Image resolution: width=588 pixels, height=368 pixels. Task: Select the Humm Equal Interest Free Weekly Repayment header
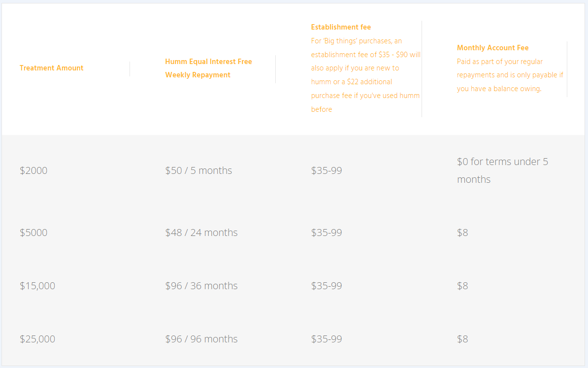208,68
